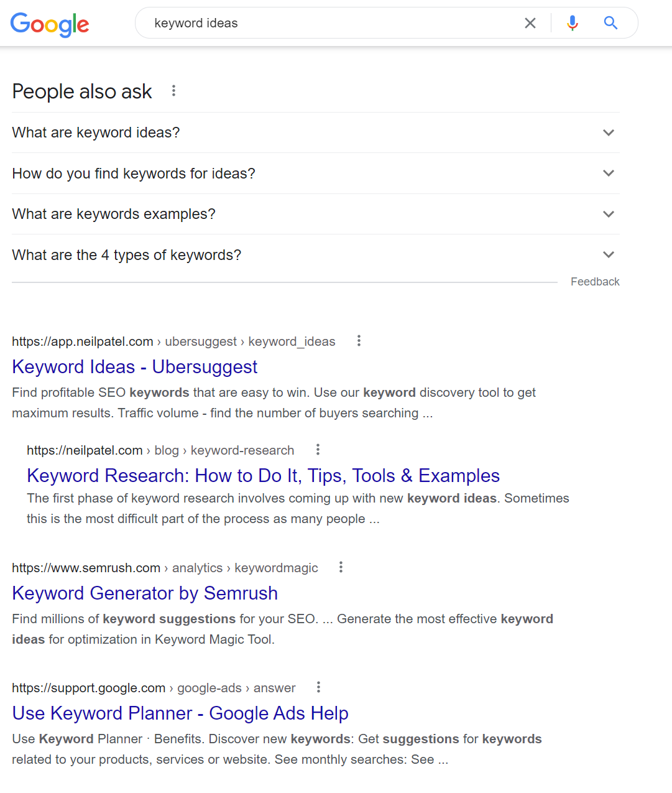The height and width of the screenshot is (793, 672).
Task: Expand 'What are keyword ideas?' question
Action: point(316,132)
